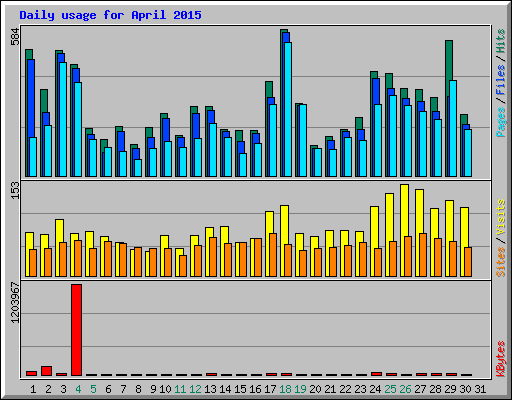
Task: Click the "584" axis maximum value
Action: pyautogui.click(x=15, y=37)
